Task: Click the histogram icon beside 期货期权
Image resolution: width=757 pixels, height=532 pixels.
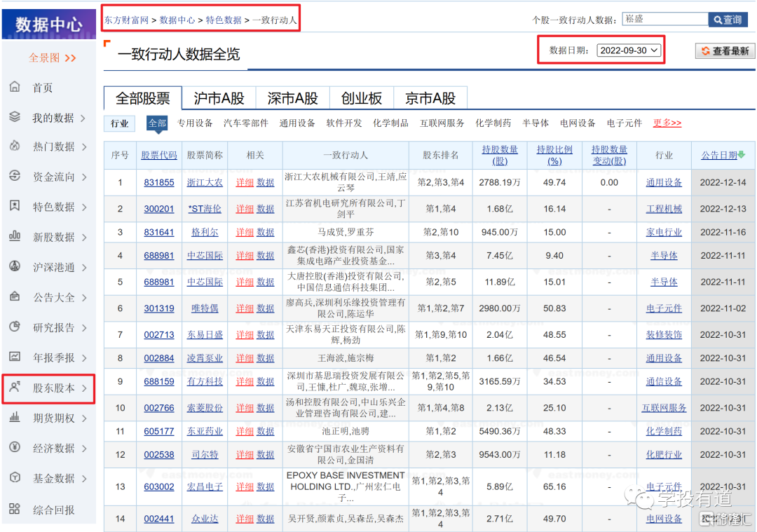Action: click(15, 417)
